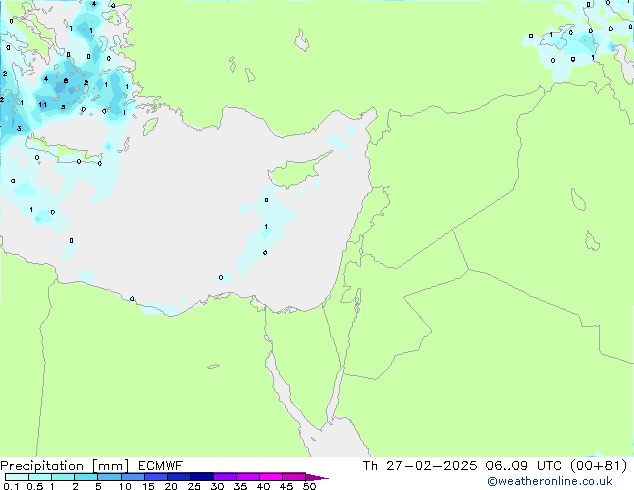Click the legend label '15'
Image resolution: width=634 pixels, height=490 pixels.
click(148, 486)
